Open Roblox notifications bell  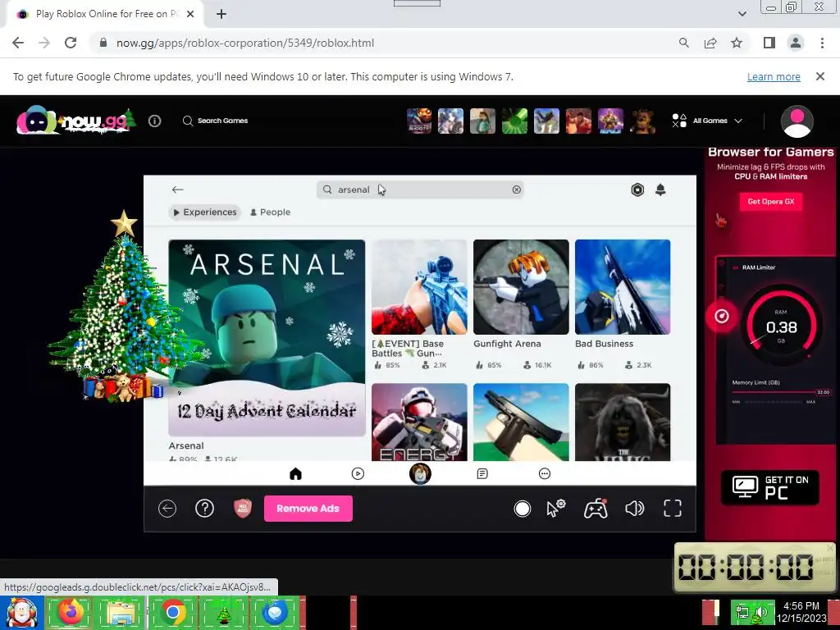[x=660, y=189]
